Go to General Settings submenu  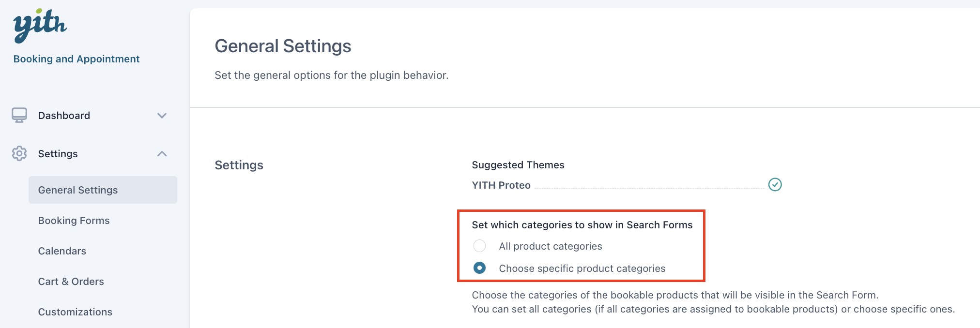pyautogui.click(x=78, y=190)
